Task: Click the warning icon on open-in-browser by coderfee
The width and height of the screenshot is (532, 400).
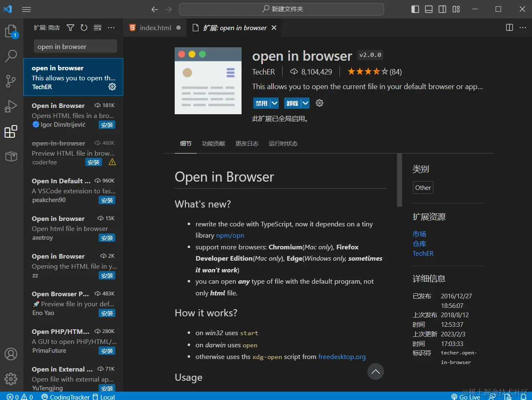Action: coord(112,162)
